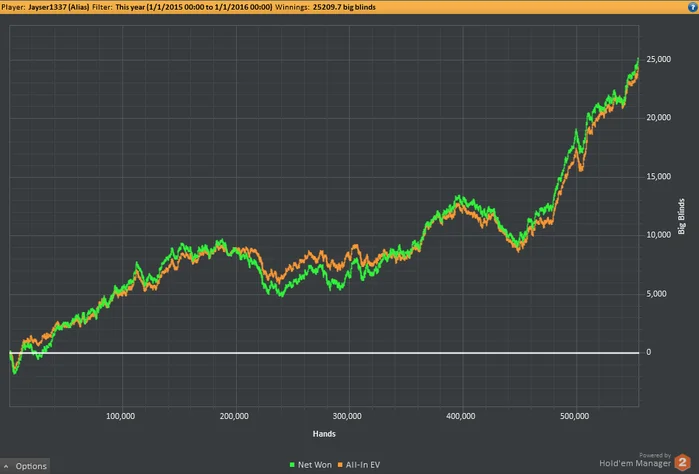699x474 pixels.
Task: Click the 'Hands' x-axis title
Action: pyautogui.click(x=322, y=434)
